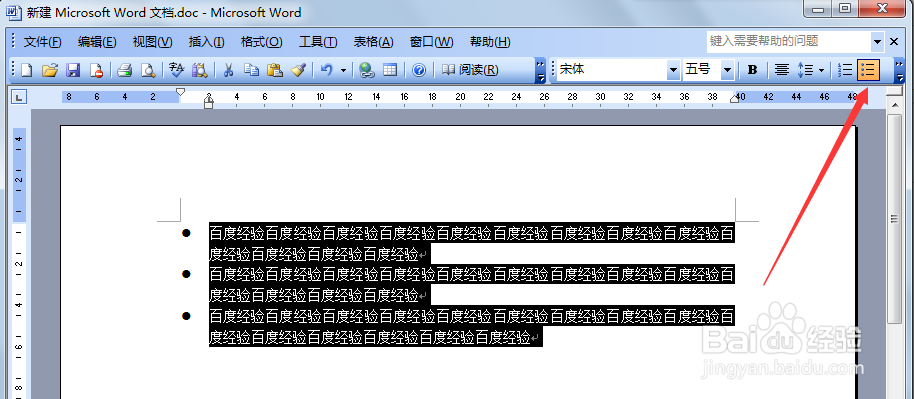Open the 窗口(W) menu

coord(431,42)
